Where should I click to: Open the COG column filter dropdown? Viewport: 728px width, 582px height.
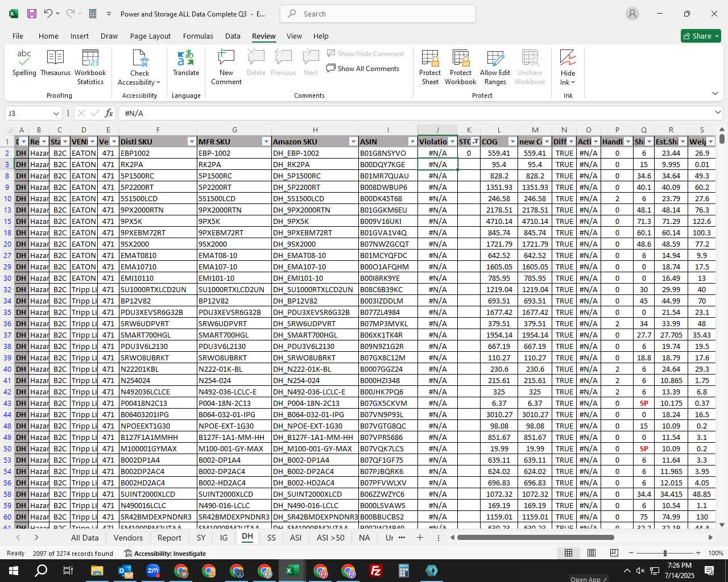512,142
